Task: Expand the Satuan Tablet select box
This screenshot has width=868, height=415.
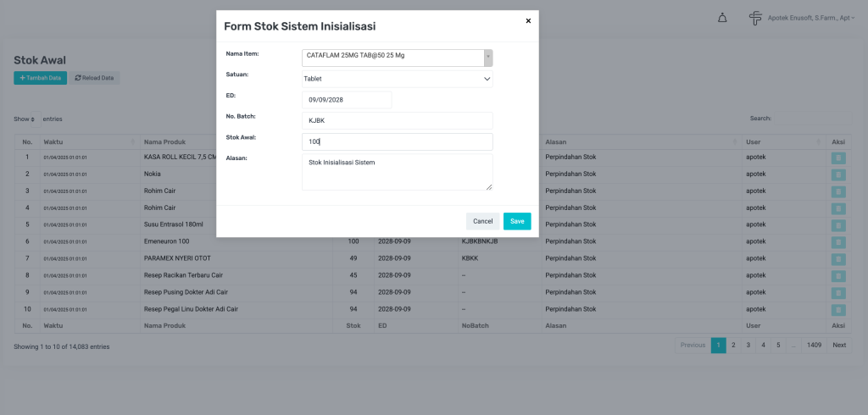Action: click(397, 79)
